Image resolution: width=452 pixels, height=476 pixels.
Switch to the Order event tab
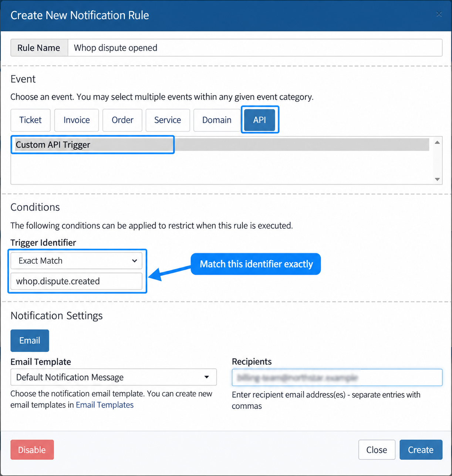point(122,120)
